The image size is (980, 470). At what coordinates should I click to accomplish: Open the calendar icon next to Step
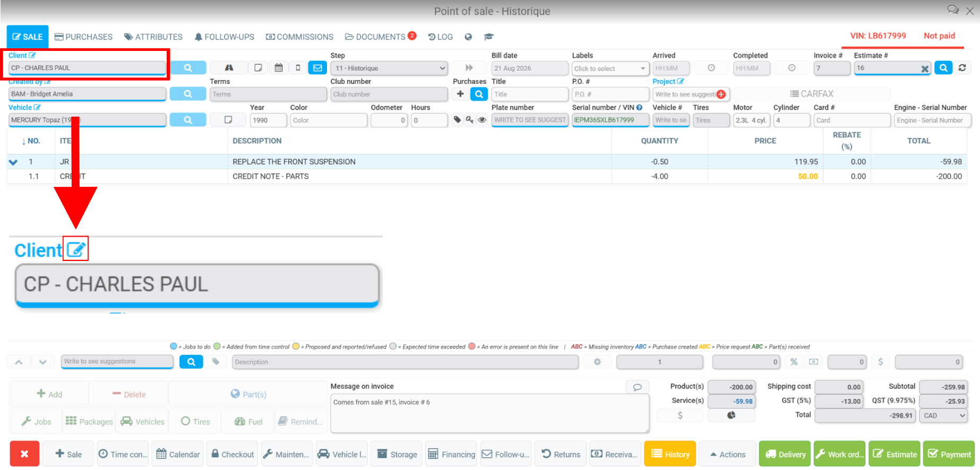(x=279, y=68)
